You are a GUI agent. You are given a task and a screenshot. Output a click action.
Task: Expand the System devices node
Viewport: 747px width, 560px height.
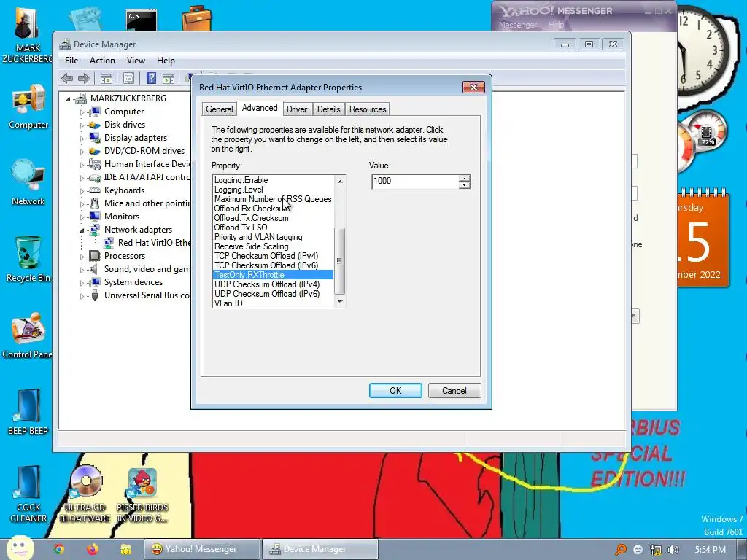point(82,283)
